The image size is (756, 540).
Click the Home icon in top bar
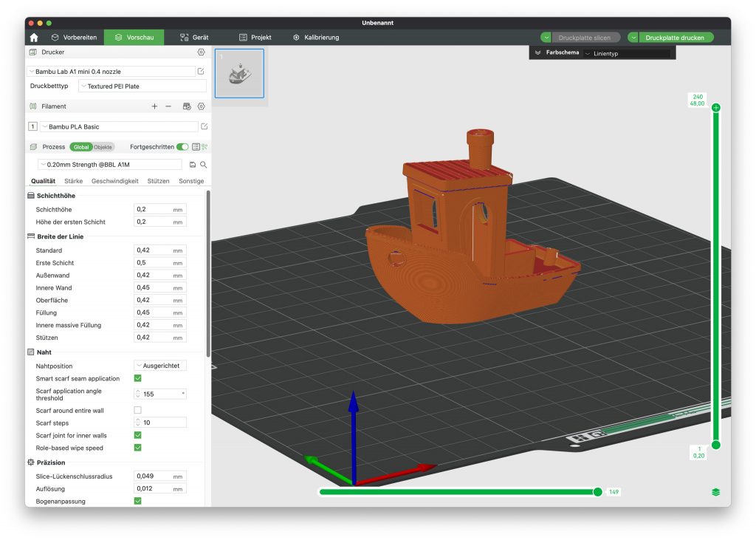34,37
